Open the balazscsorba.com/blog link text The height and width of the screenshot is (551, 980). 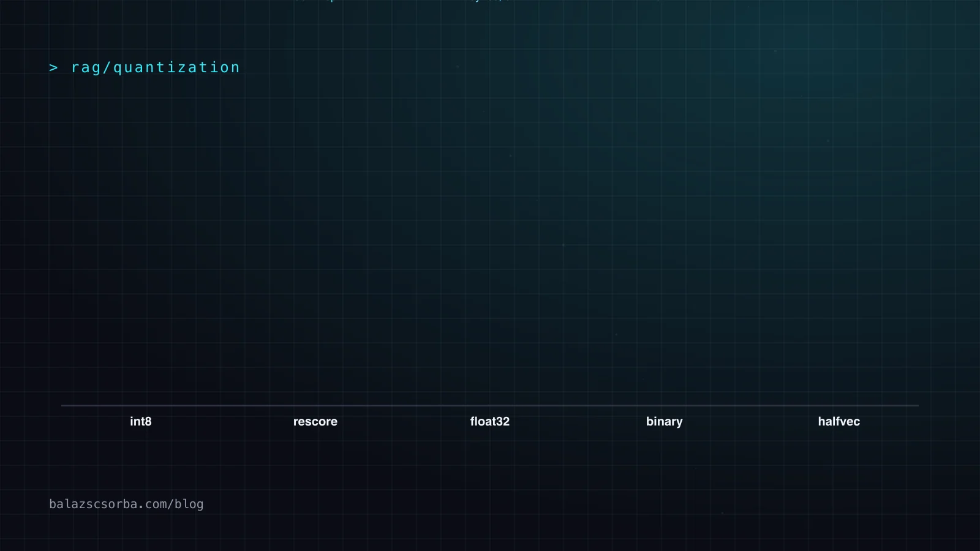point(126,504)
